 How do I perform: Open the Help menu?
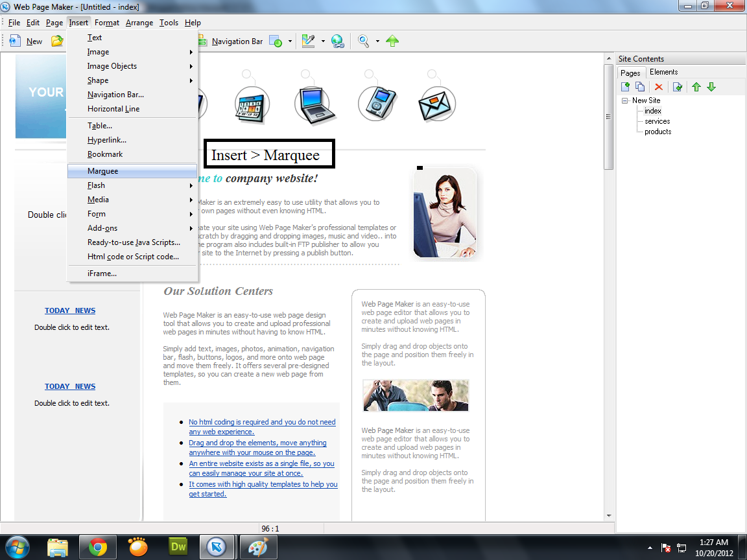point(193,23)
